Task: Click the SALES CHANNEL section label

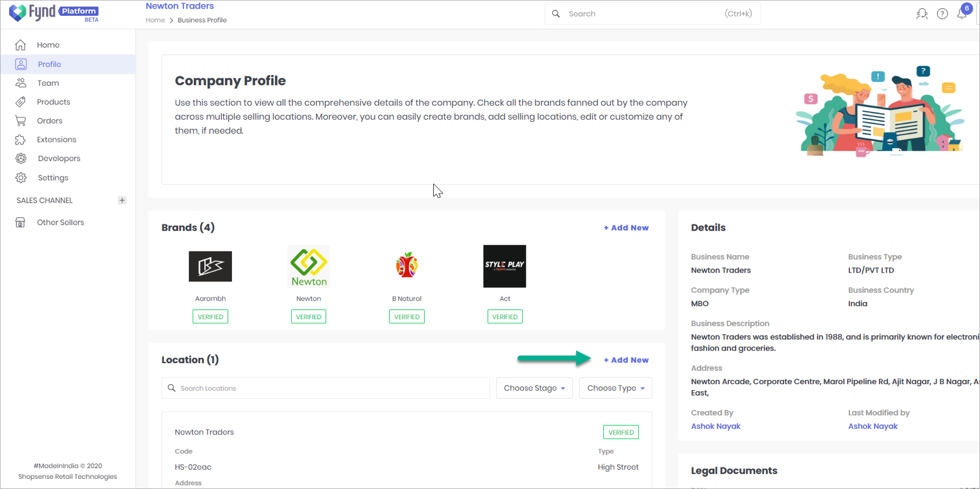Action: (x=44, y=200)
